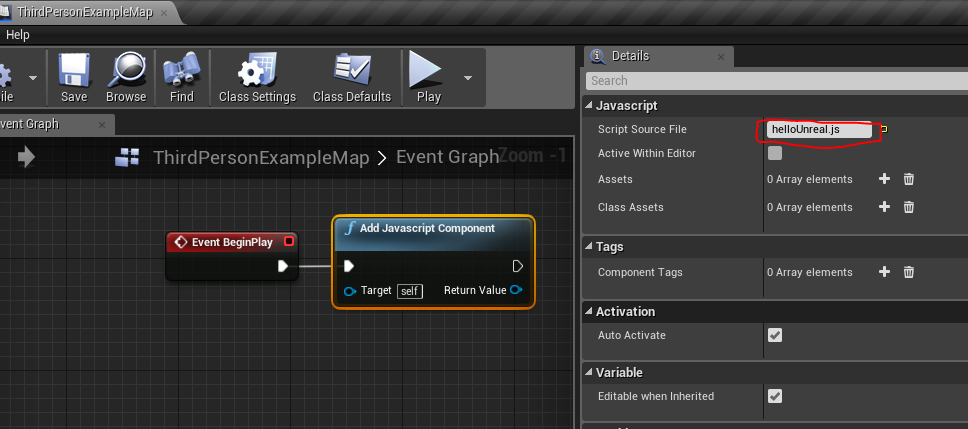Select ThirdPersonExampleMap in the breadcrumb

(261, 157)
